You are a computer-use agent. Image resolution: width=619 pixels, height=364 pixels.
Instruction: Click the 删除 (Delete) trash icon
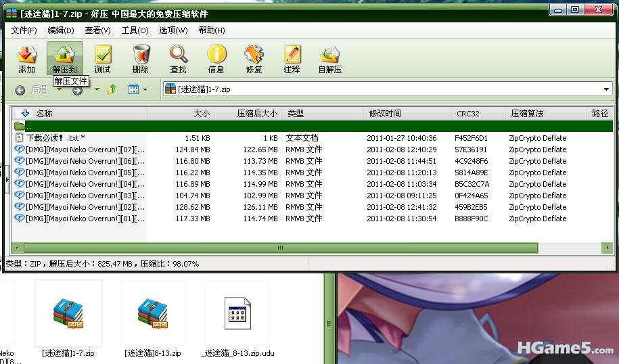pyautogui.click(x=140, y=58)
